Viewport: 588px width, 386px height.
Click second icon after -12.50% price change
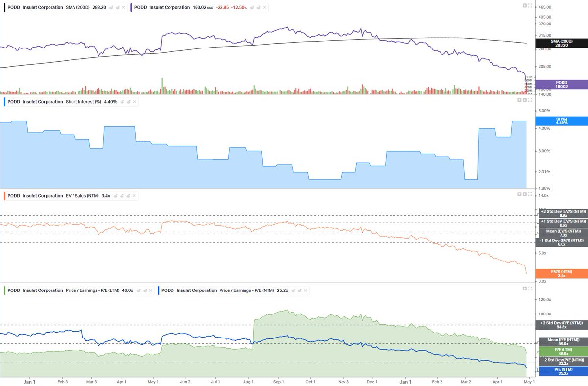pos(258,7)
